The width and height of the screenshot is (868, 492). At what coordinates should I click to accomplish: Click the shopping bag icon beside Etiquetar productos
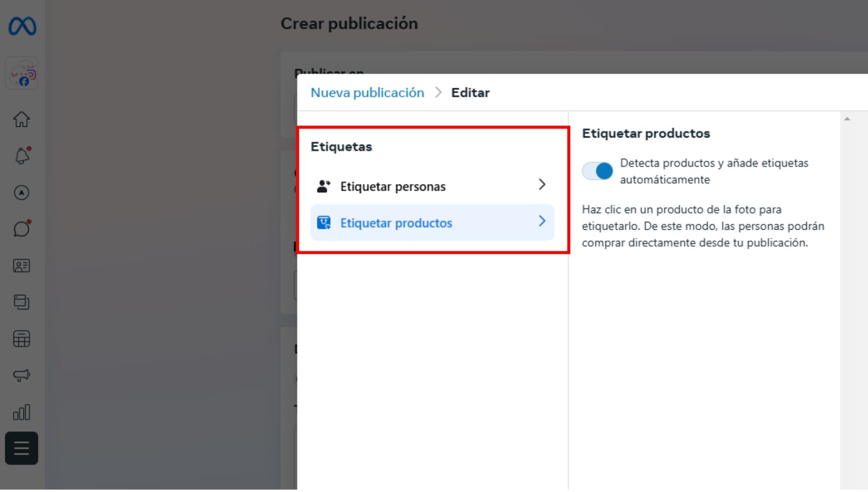click(324, 223)
